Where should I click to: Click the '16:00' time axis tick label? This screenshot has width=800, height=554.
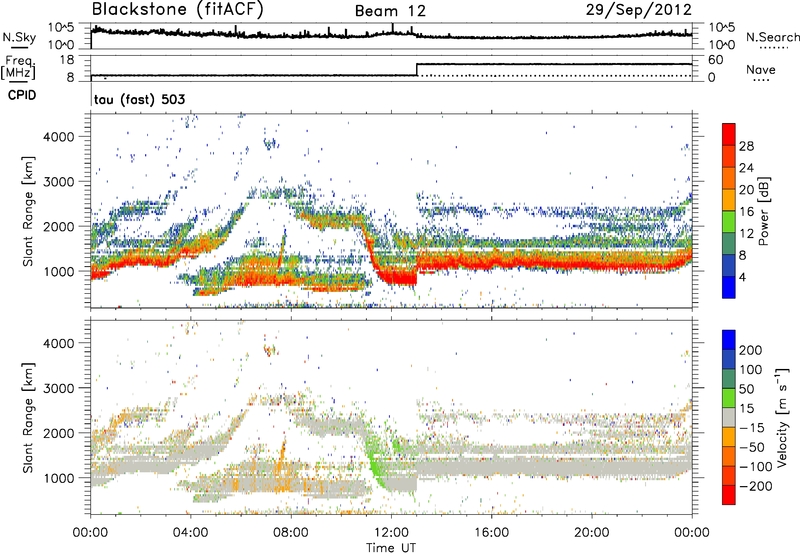491,533
